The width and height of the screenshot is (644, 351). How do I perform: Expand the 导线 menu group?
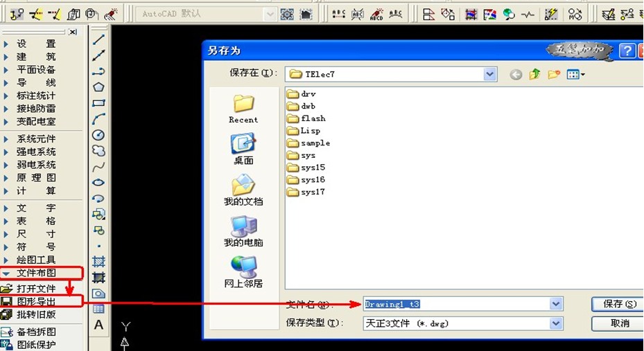click(x=35, y=83)
